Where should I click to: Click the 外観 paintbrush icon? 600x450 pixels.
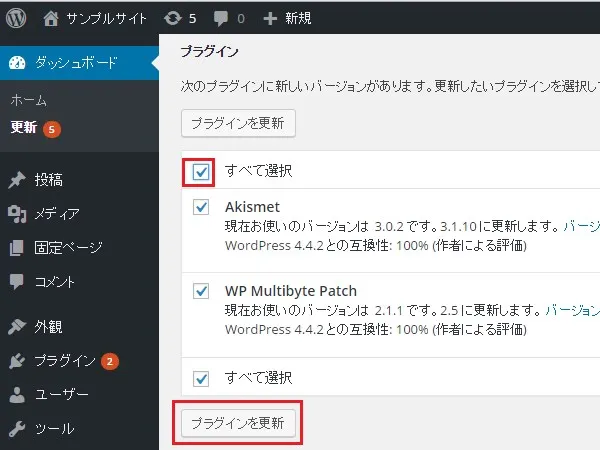pyautogui.click(x=17, y=327)
